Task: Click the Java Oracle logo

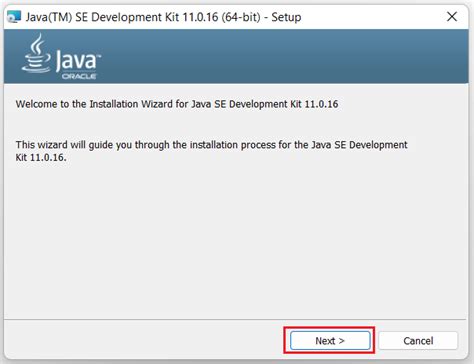Action: (61, 56)
